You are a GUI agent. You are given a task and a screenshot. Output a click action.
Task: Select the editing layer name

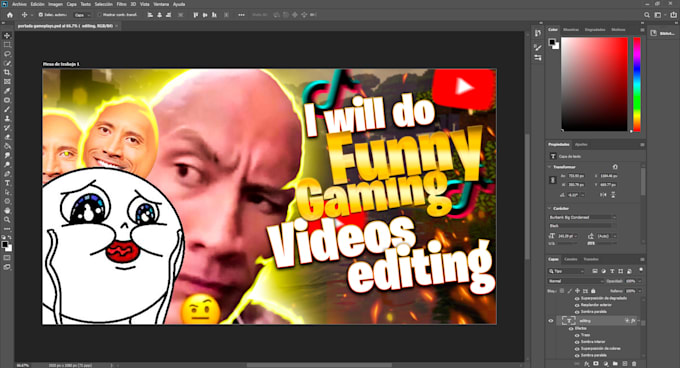[x=585, y=321]
